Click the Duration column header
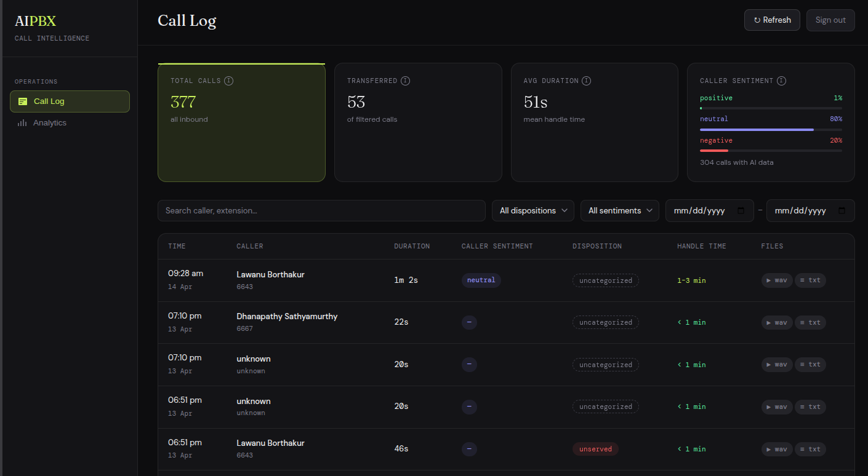This screenshot has width=868, height=476. pyautogui.click(x=412, y=246)
